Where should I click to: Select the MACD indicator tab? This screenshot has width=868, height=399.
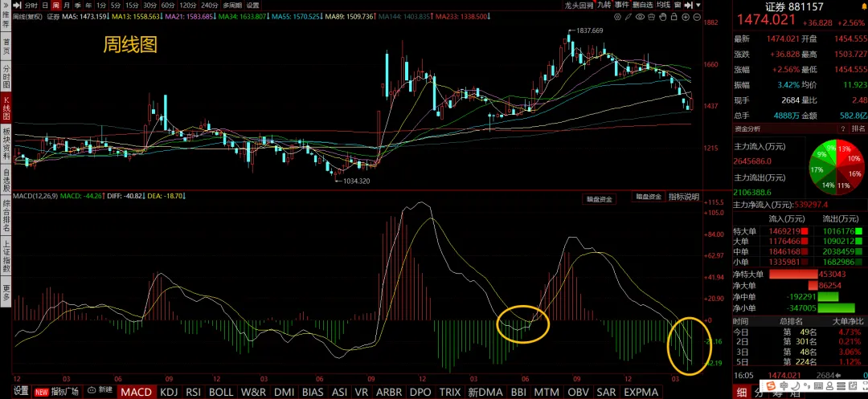[x=136, y=392]
